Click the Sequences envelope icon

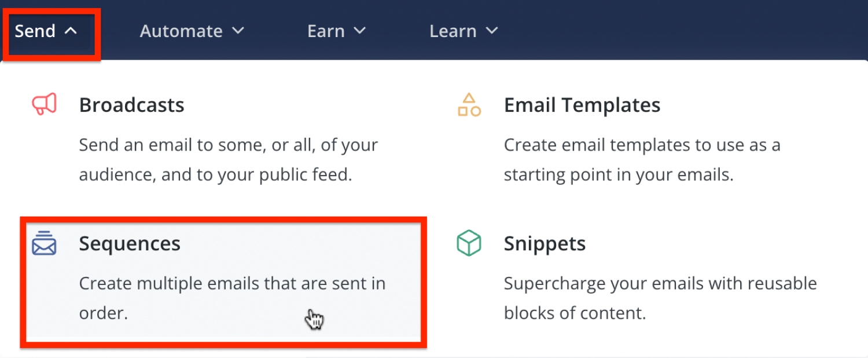point(44,243)
